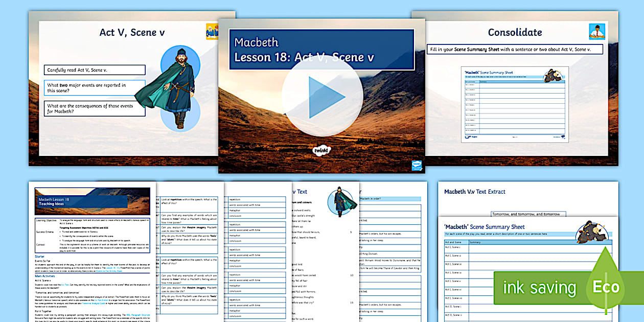The height and width of the screenshot is (322, 644).
Task: Click the discussion icon on Act V slide
Action: point(212,31)
